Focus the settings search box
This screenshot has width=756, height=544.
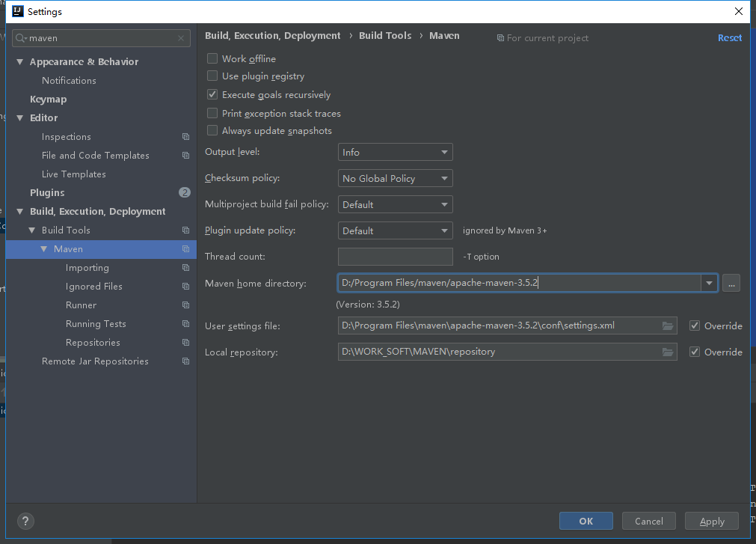101,38
